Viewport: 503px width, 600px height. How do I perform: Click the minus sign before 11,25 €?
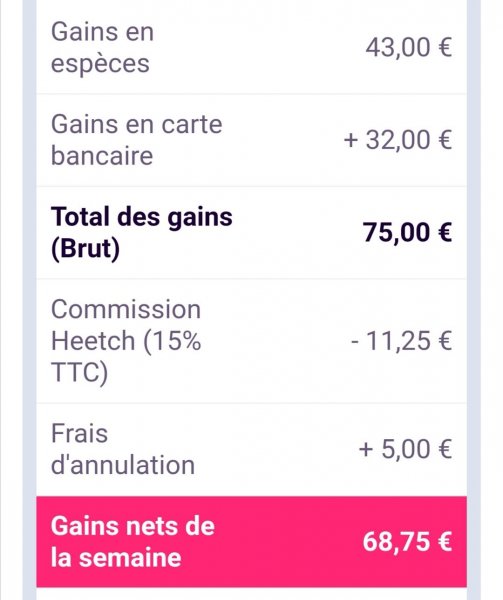pos(355,342)
